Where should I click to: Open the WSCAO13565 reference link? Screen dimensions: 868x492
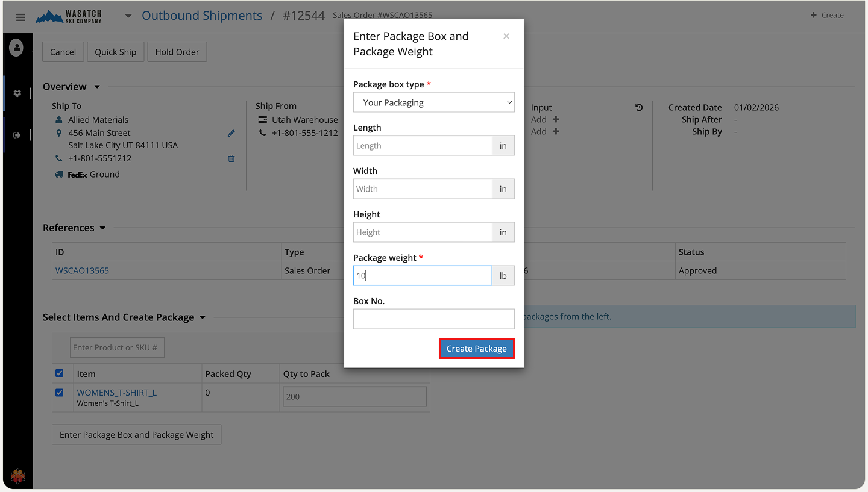pos(82,270)
